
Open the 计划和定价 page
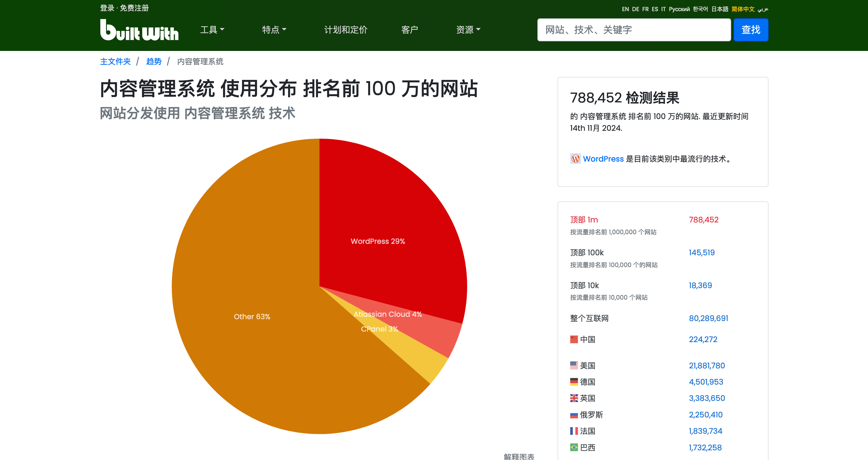click(346, 30)
